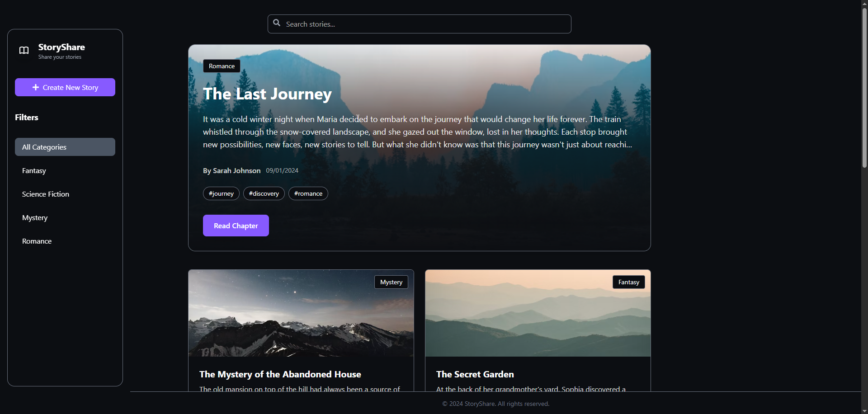
Task: Open The Secret Garden story title
Action: [475, 374]
